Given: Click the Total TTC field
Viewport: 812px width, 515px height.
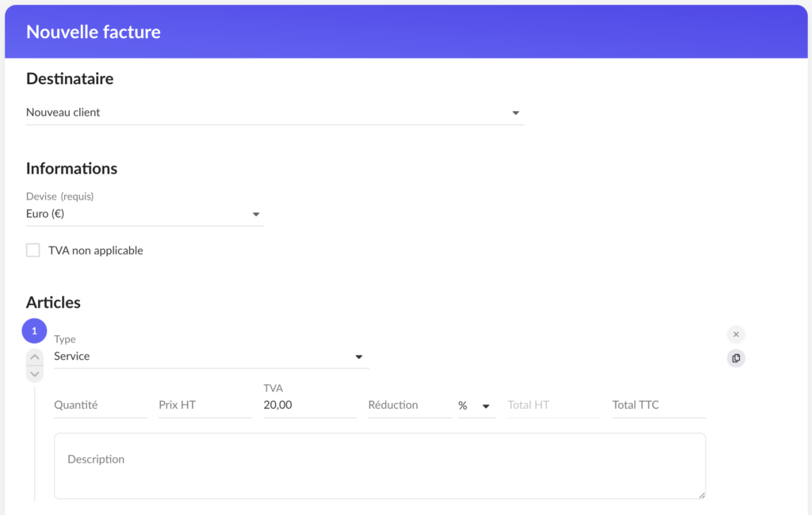Looking at the screenshot, I should [x=658, y=405].
